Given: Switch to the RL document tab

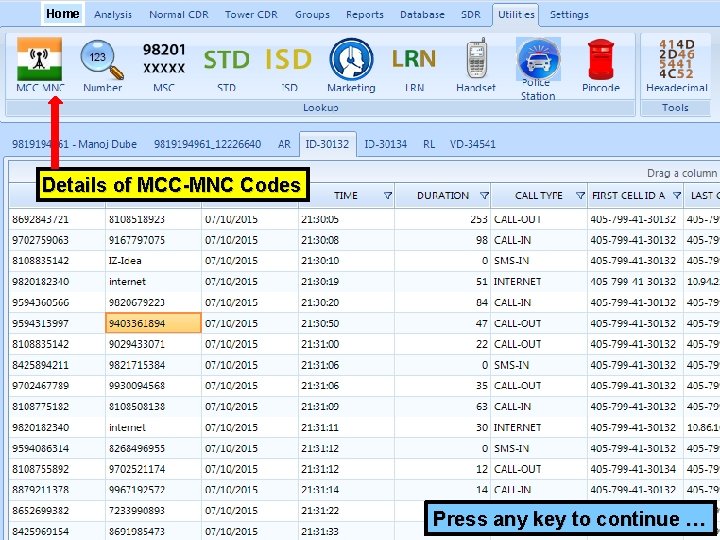Looking at the screenshot, I should (429, 144).
